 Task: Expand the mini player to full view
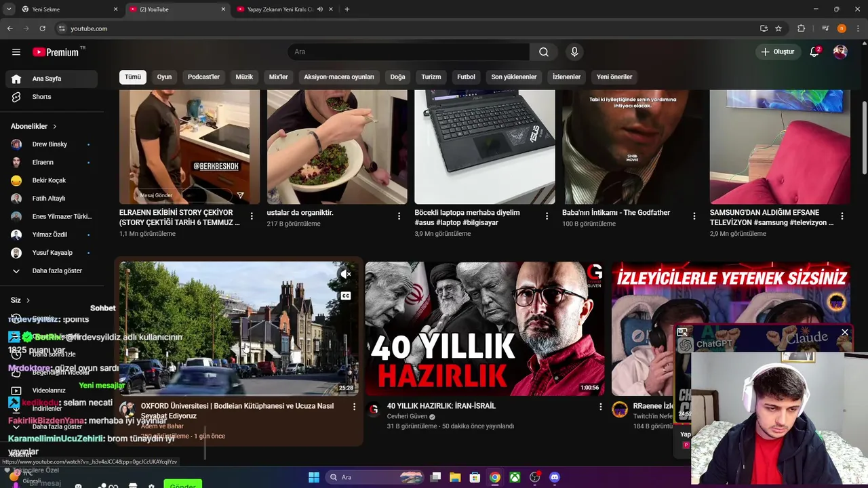coord(682,332)
